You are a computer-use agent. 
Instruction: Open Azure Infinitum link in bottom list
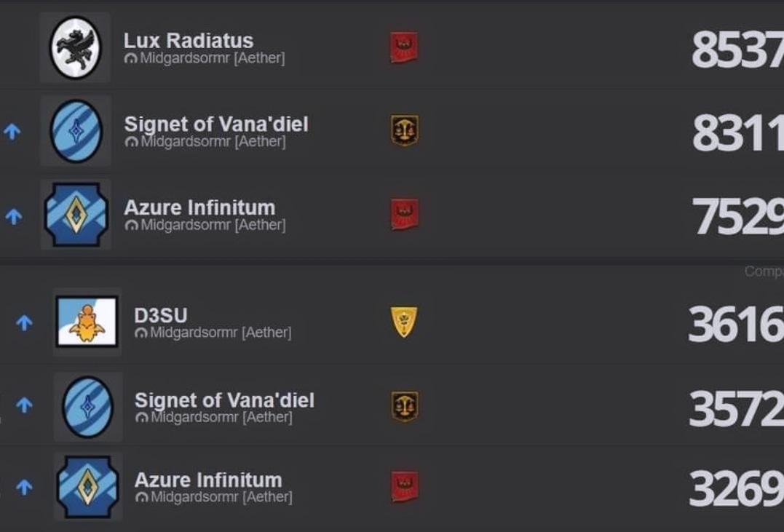tap(208, 480)
